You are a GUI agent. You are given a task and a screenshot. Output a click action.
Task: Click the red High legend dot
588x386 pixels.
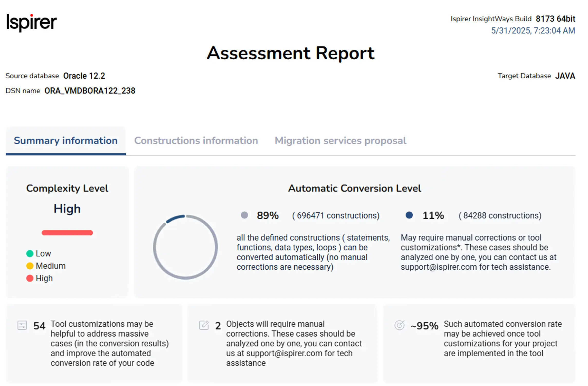tap(30, 278)
